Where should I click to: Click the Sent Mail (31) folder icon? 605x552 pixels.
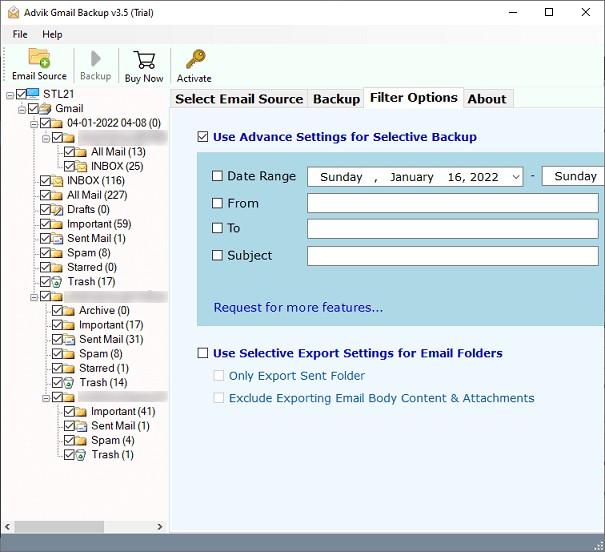(69, 339)
